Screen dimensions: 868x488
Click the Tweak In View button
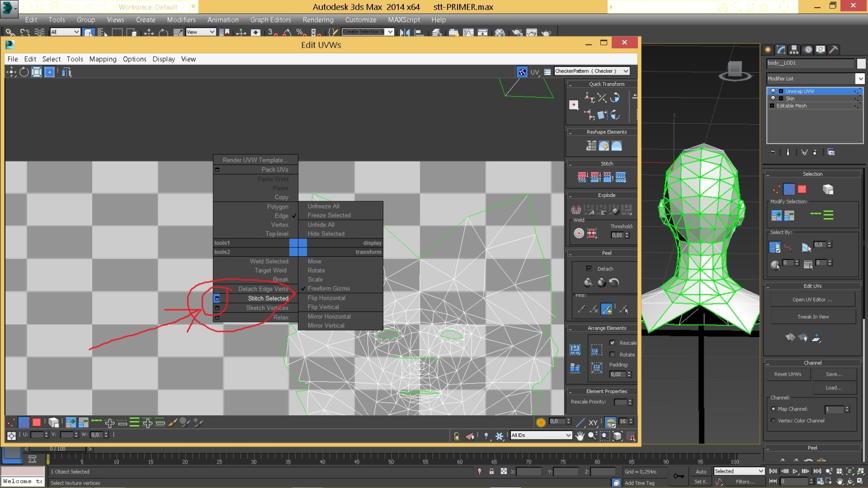(813, 317)
